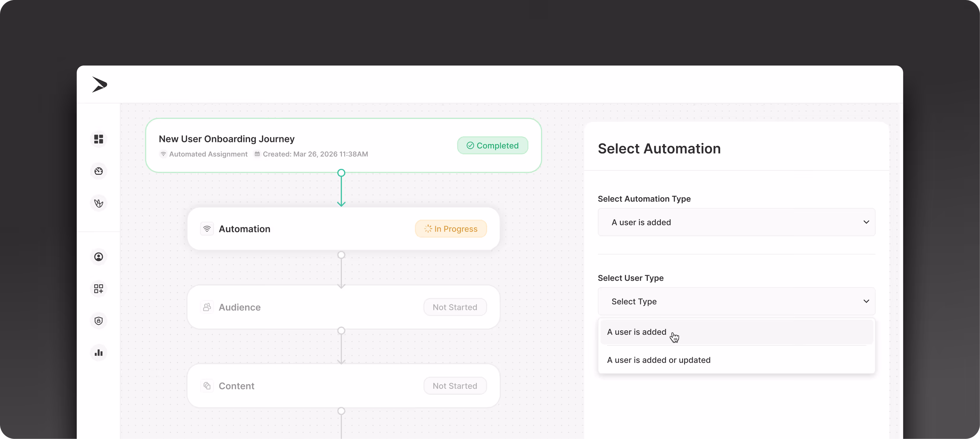The image size is (980, 439).
Task: Expand the Select Automation Type dropdown
Action: [736, 222]
